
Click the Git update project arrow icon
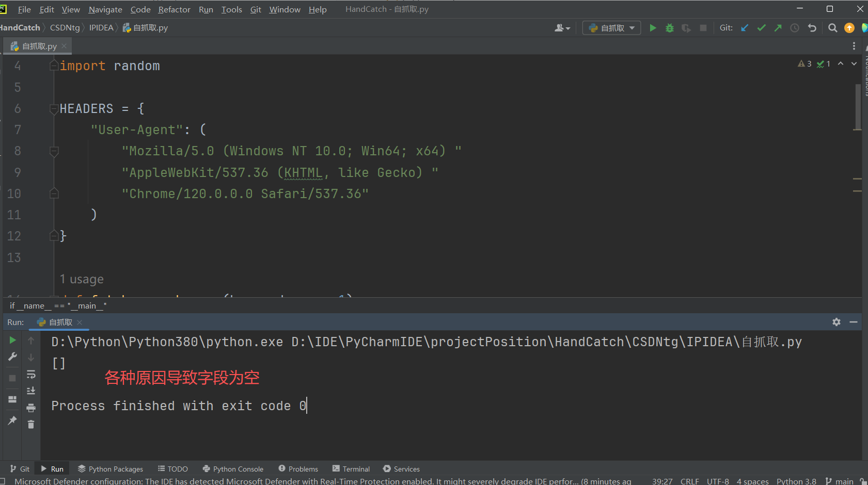pos(745,28)
